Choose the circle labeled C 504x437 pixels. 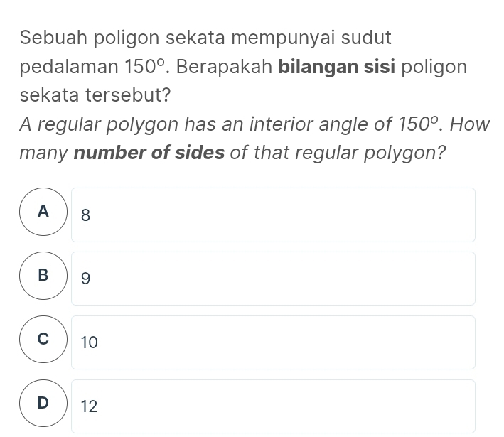[x=44, y=340]
